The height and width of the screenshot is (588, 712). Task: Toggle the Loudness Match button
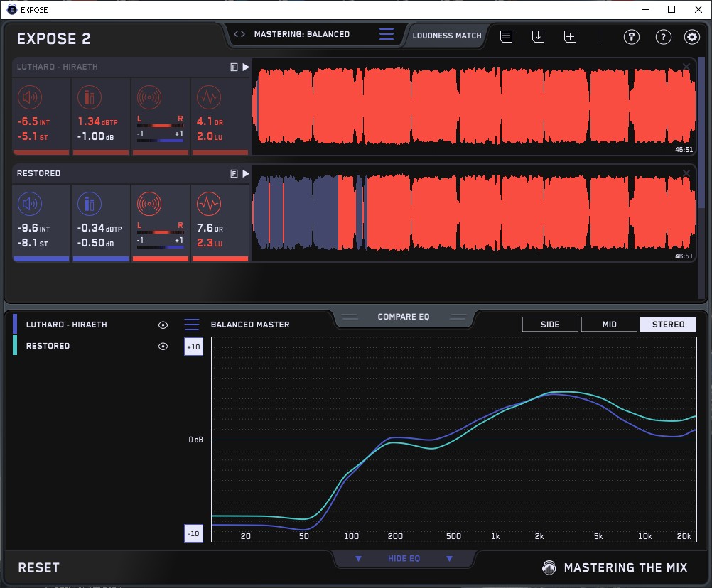point(446,35)
